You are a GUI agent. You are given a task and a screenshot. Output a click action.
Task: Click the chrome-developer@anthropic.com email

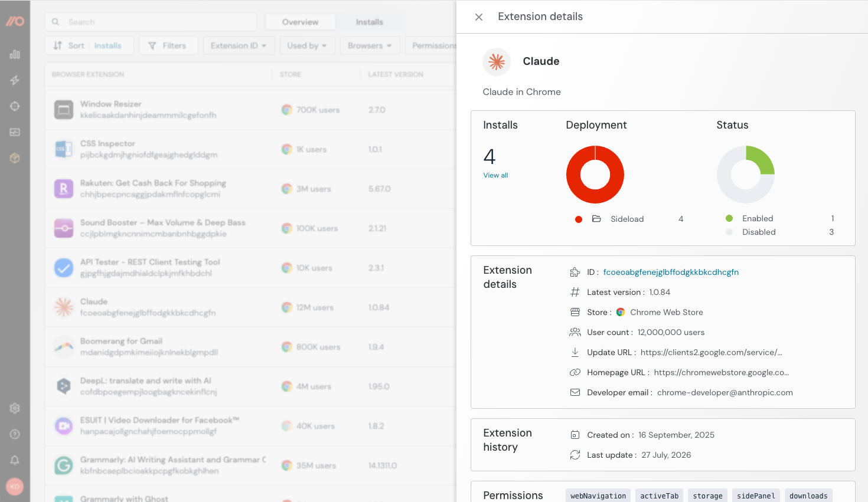[725, 392]
